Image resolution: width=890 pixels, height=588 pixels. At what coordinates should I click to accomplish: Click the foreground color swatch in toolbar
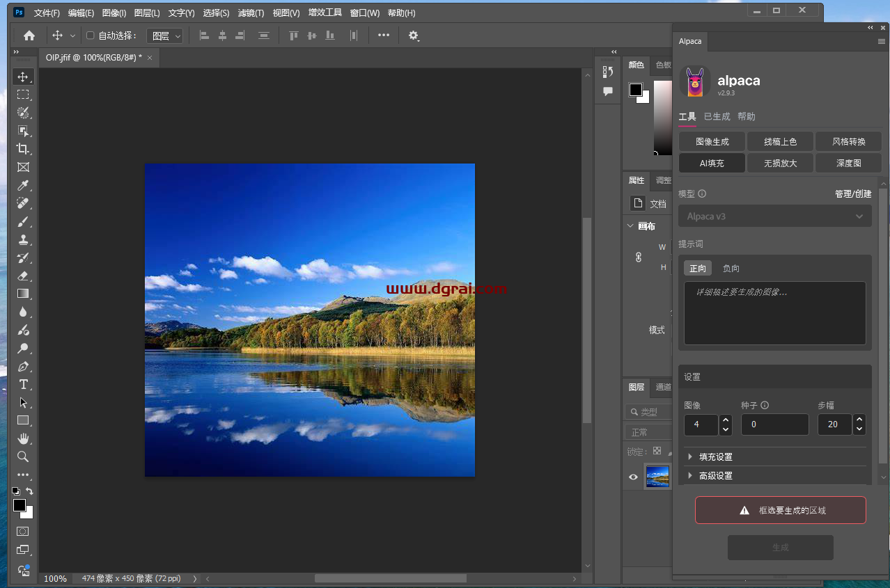point(19,505)
